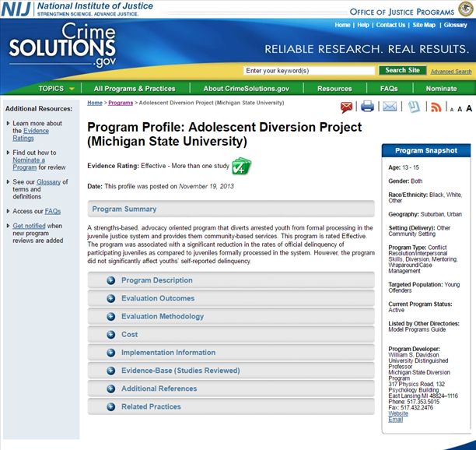Image resolution: width=476 pixels, height=450 pixels.
Task: Click the Help link in top bar
Action: (363, 25)
